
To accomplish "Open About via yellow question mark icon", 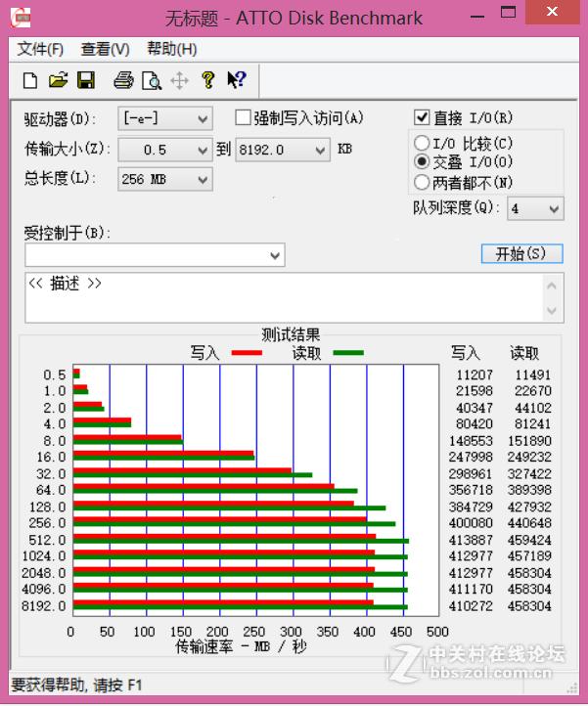I will [x=208, y=80].
